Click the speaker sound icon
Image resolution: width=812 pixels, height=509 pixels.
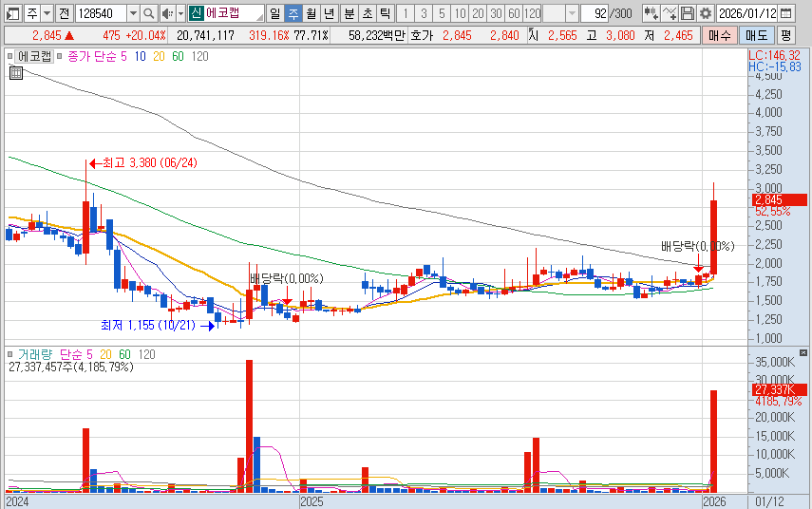tap(167, 13)
